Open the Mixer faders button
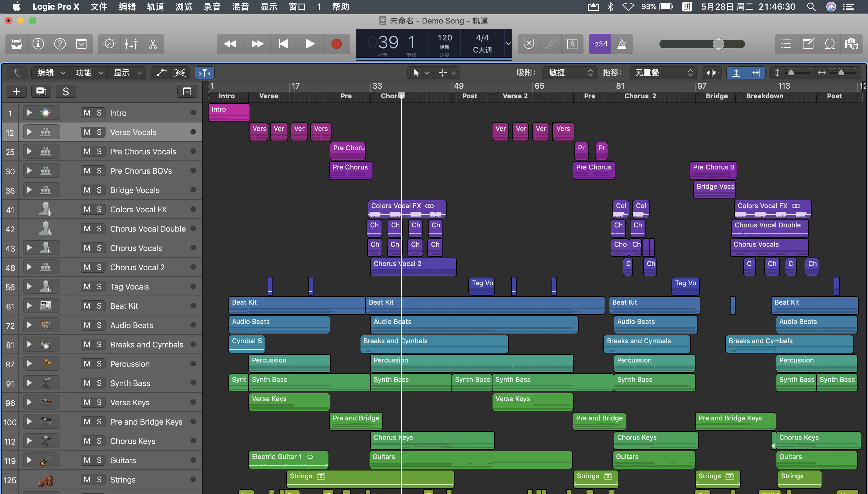 point(131,44)
